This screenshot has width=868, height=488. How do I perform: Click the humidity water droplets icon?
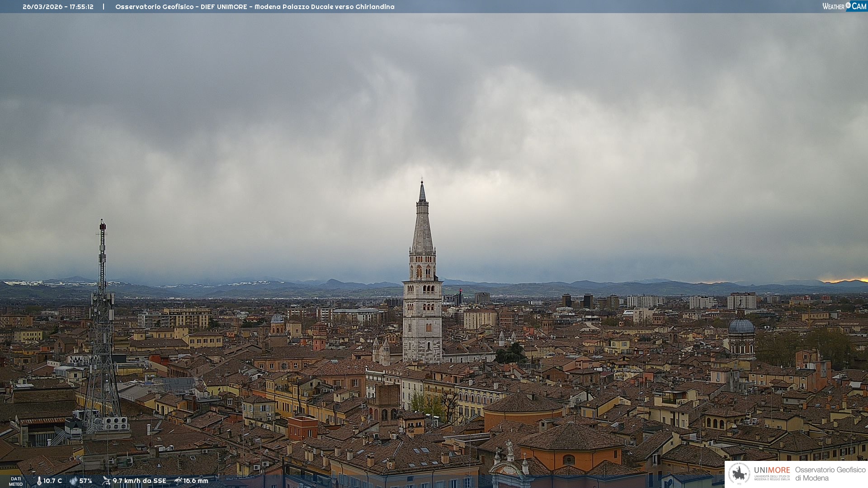(x=74, y=481)
